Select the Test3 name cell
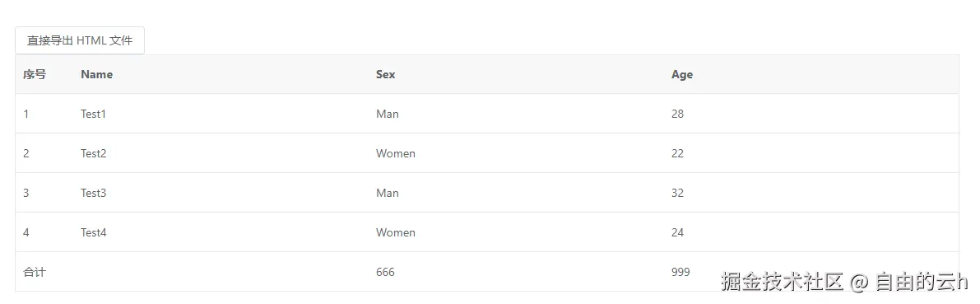980x304 pixels. coord(94,193)
